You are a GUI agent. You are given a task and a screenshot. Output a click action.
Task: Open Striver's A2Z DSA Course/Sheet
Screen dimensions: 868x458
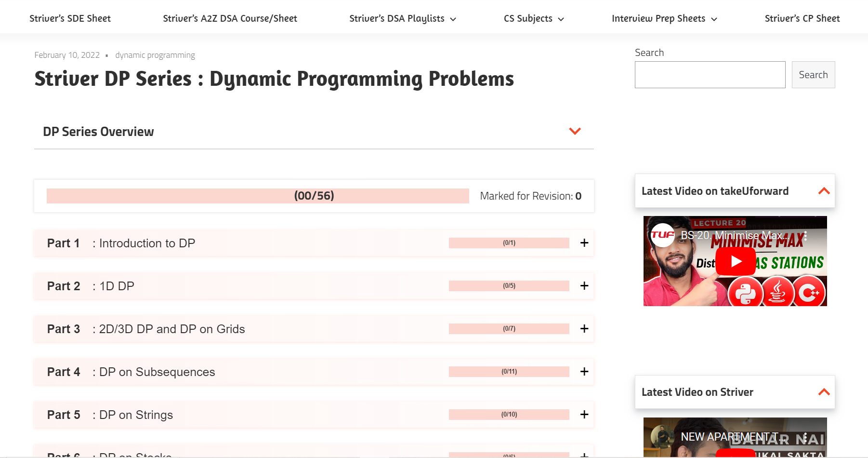[230, 18]
